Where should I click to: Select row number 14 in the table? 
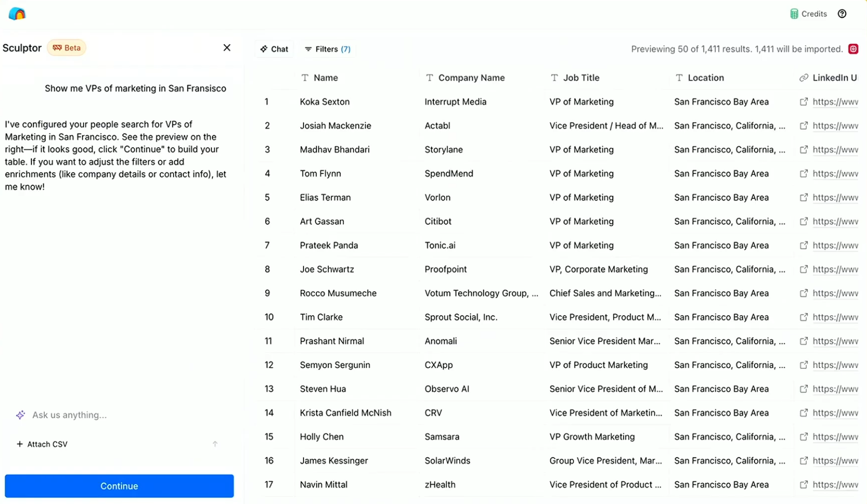(x=269, y=413)
